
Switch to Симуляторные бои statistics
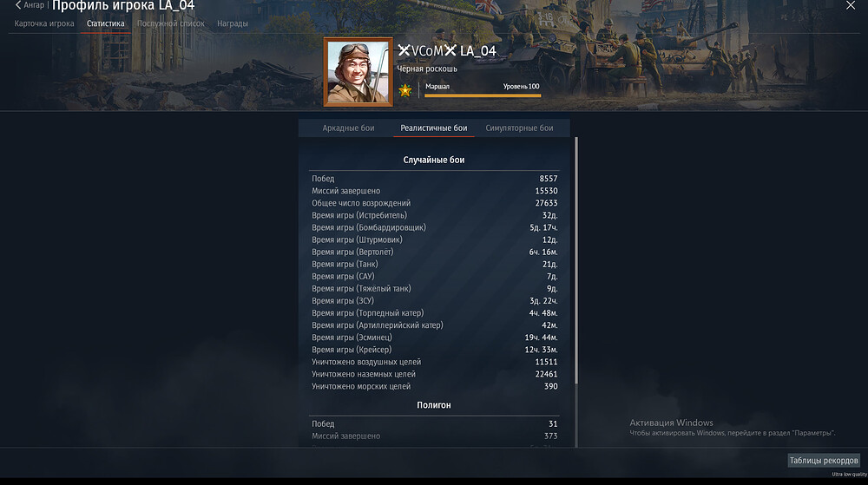[x=519, y=128]
